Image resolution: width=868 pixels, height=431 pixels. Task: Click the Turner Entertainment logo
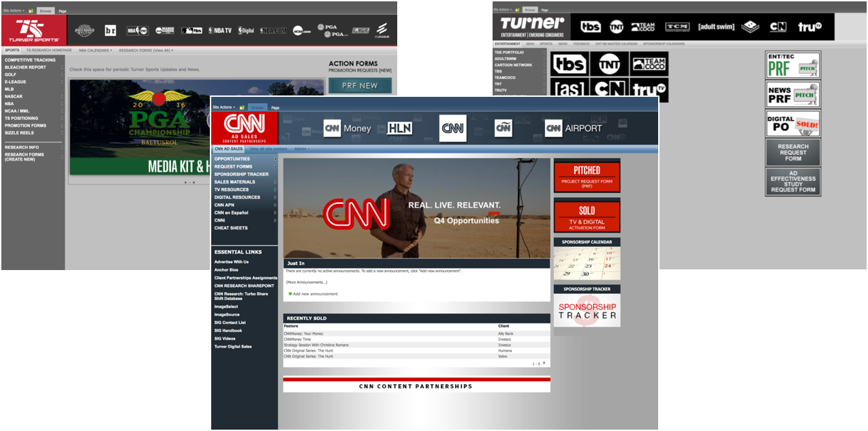(531, 27)
